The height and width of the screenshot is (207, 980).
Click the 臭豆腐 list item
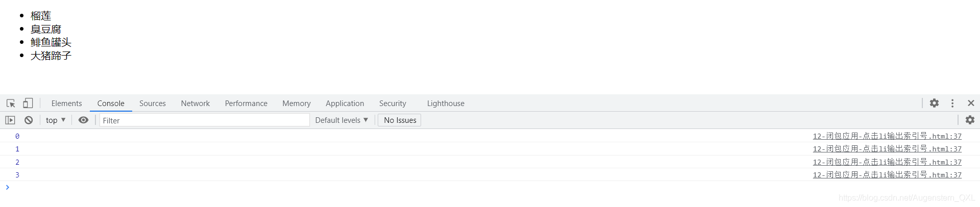[46, 29]
